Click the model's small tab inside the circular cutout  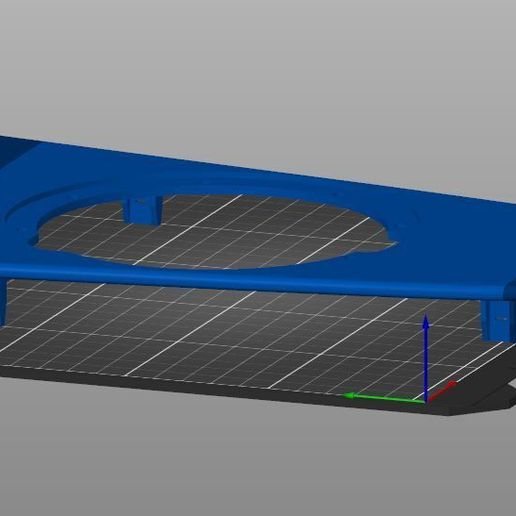tap(143, 210)
